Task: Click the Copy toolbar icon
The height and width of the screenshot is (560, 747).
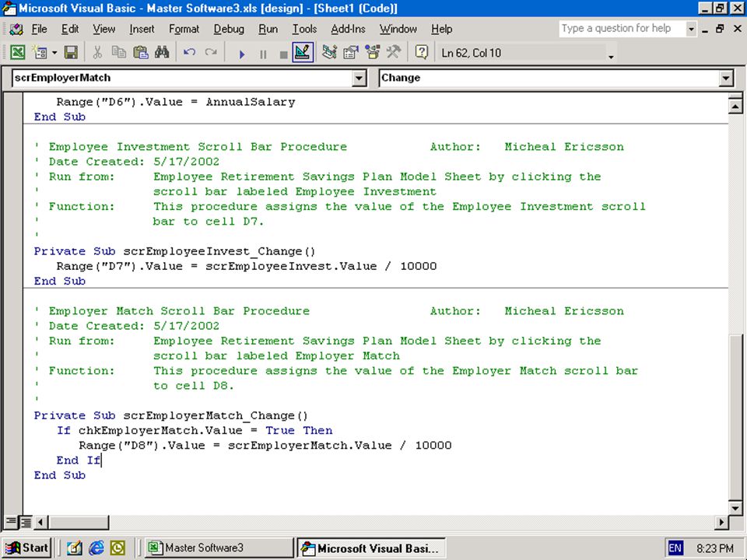Action: point(118,52)
